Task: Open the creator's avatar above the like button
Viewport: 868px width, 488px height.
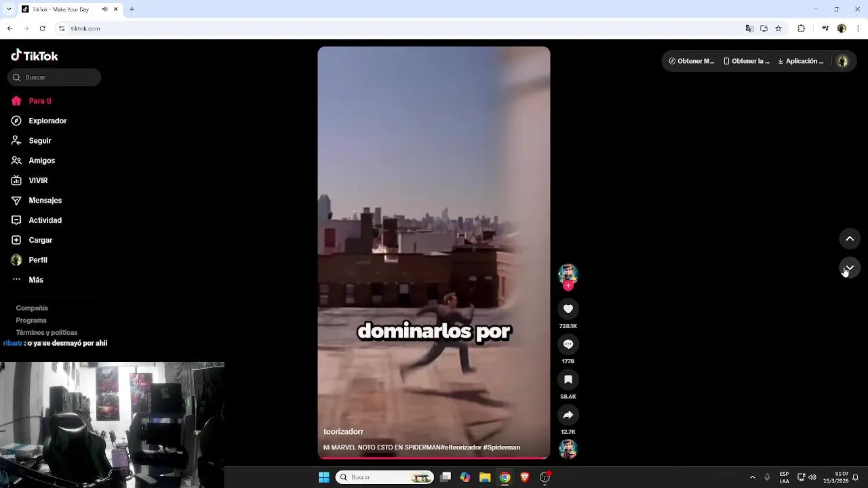Action: [568, 274]
